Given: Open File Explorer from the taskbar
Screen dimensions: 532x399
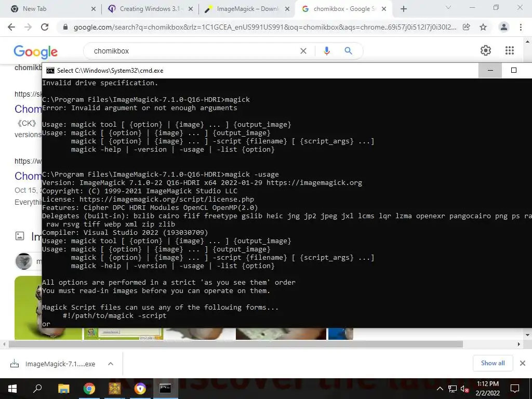Looking at the screenshot, I should [x=63, y=389].
